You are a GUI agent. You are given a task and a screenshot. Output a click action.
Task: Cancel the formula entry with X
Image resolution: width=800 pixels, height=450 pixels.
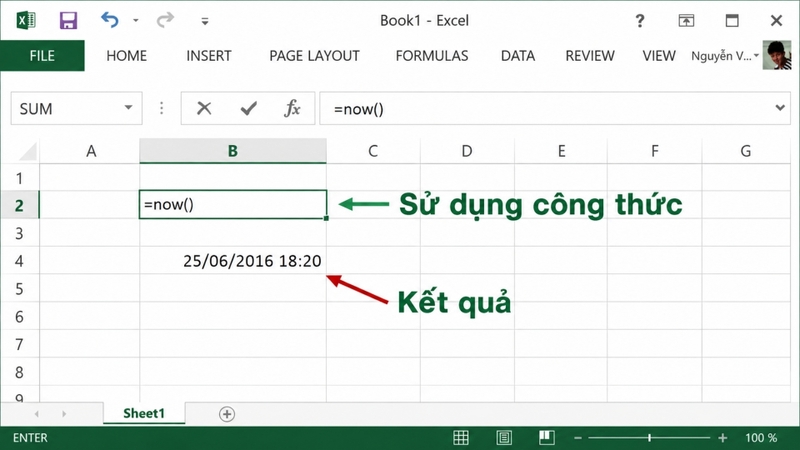pyautogui.click(x=204, y=108)
